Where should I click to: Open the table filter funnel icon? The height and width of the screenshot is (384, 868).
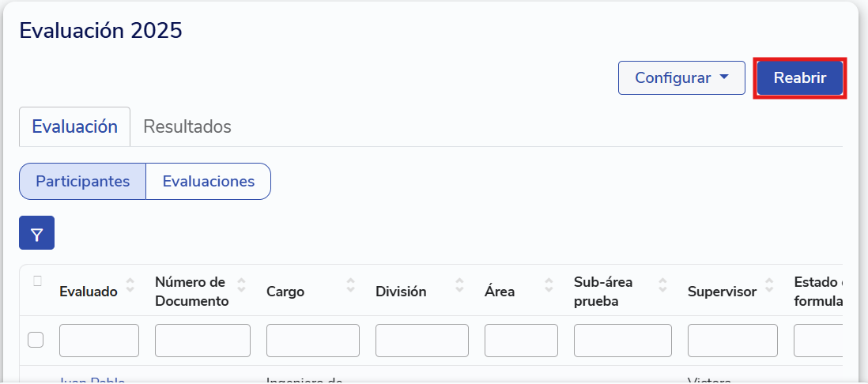tap(36, 233)
